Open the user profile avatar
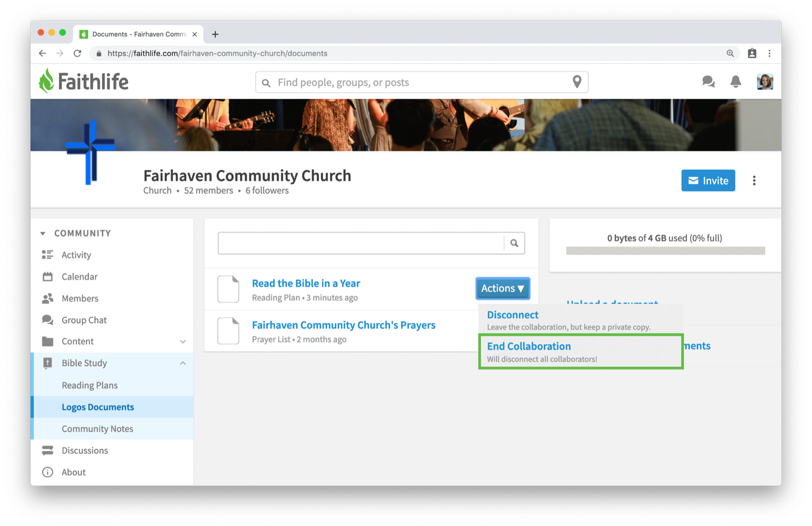Viewport: 812px width, 526px height. 765,82
